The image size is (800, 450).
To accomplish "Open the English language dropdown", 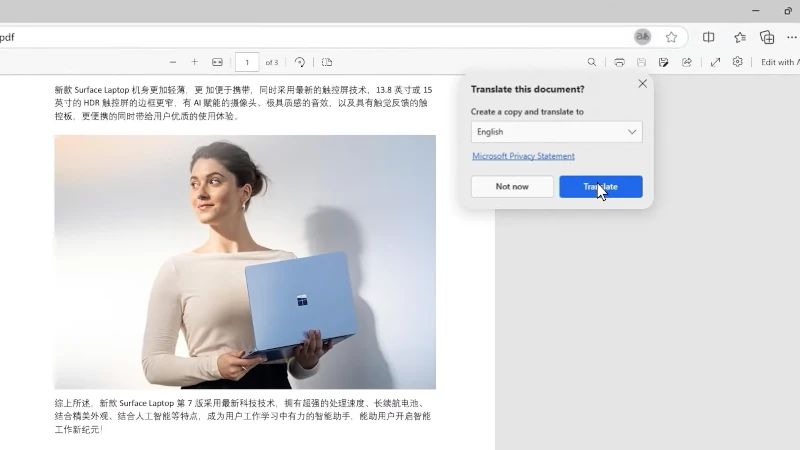I will [x=556, y=132].
